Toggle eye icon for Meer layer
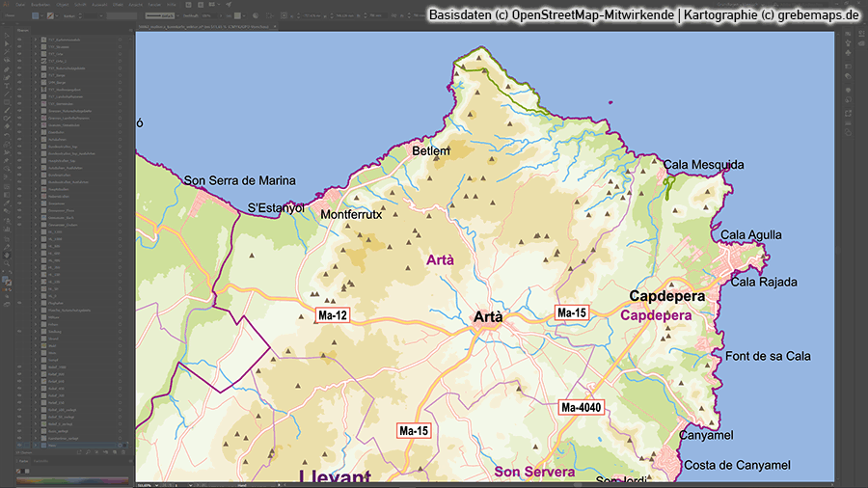 pyautogui.click(x=19, y=445)
